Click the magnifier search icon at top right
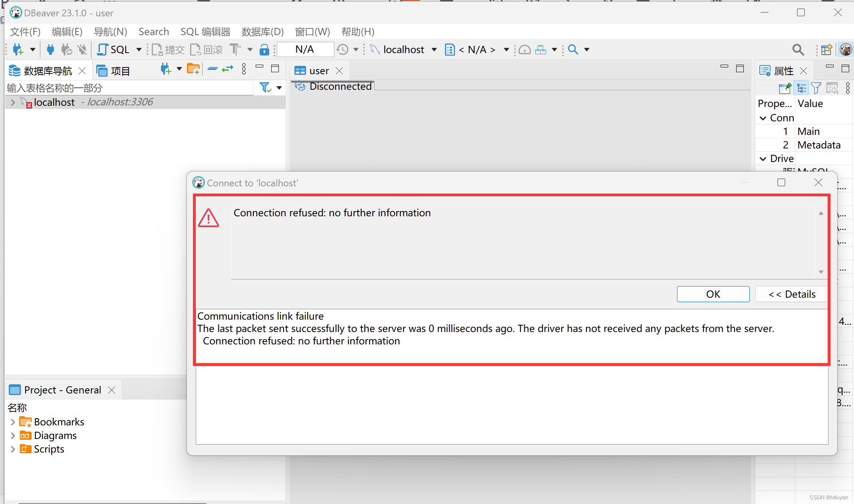Image resolution: width=854 pixels, height=504 pixels. (x=798, y=49)
